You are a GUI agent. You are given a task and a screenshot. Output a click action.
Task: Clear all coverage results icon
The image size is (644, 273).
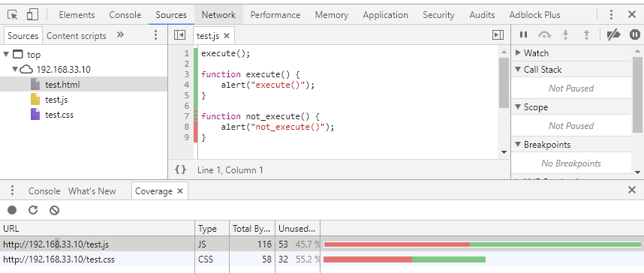coord(54,210)
